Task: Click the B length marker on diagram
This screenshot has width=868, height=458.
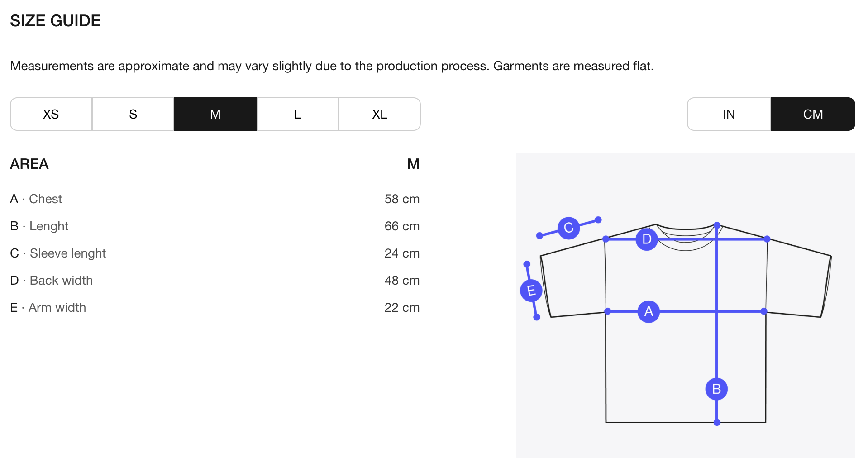Action: tap(716, 389)
